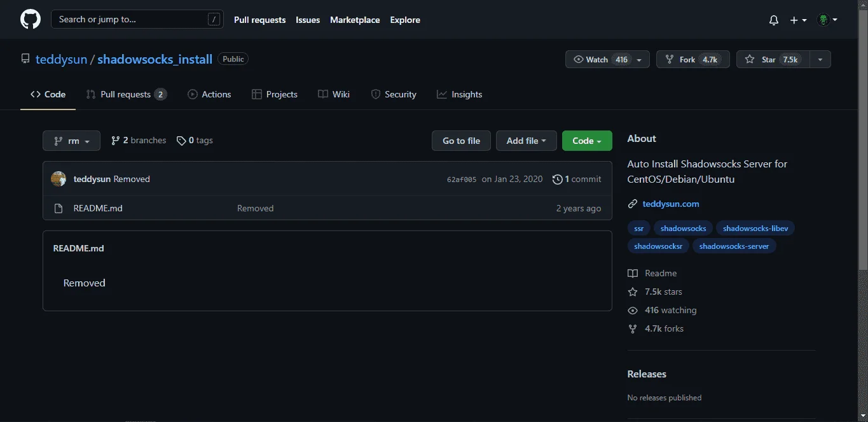Viewport: 868px width, 422px height.
Task: Go to Explore in top navigation
Action: coord(405,20)
